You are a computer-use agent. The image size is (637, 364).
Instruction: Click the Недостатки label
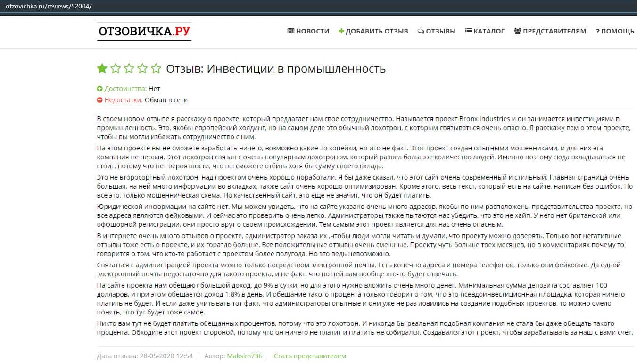tap(123, 100)
